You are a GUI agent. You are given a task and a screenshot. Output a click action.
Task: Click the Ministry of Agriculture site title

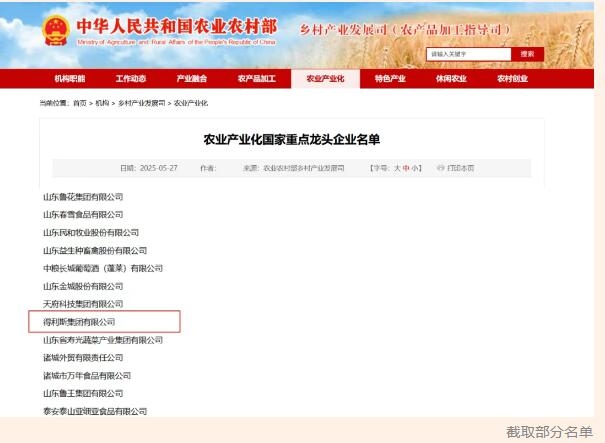[177, 27]
